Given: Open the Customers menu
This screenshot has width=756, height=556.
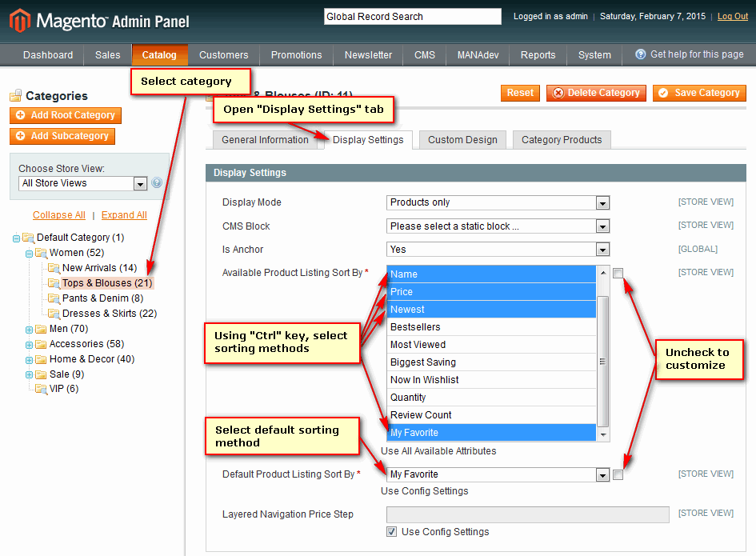Looking at the screenshot, I should point(224,55).
